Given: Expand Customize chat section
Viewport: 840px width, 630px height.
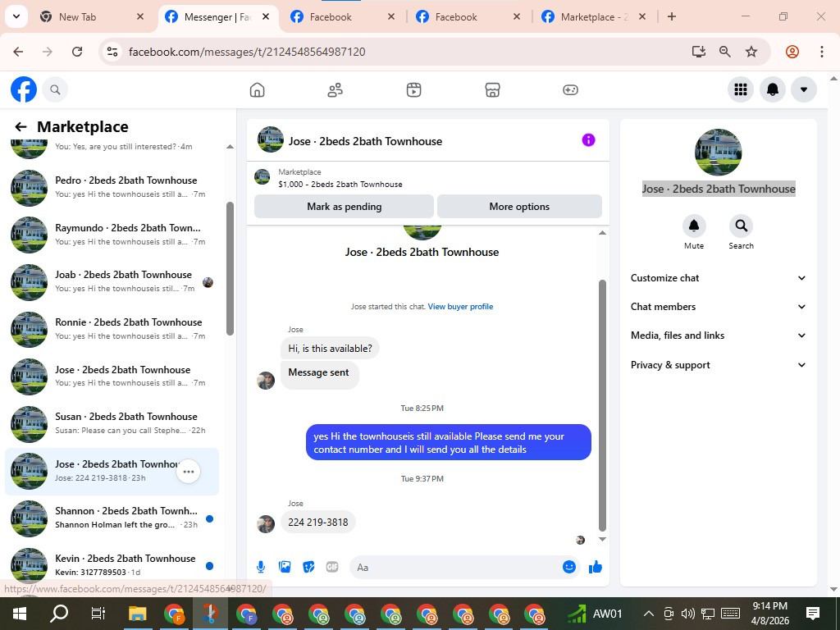Looking at the screenshot, I should tap(718, 278).
